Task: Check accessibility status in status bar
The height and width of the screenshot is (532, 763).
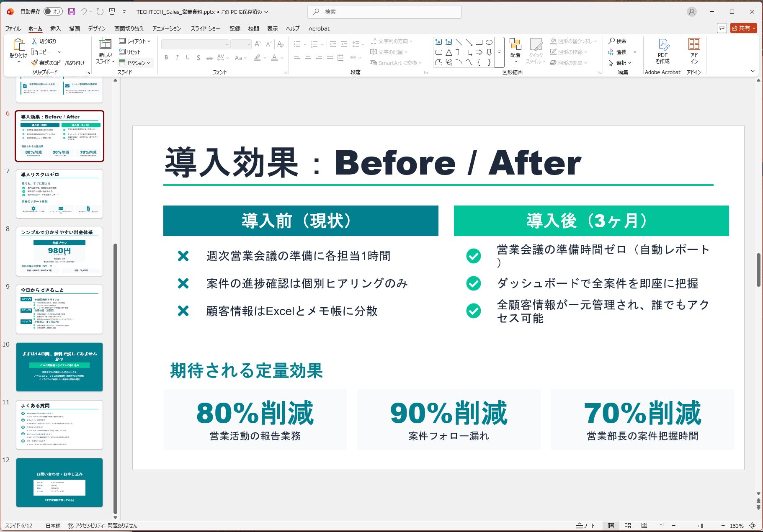Action: pyautogui.click(x=103, y=526)
